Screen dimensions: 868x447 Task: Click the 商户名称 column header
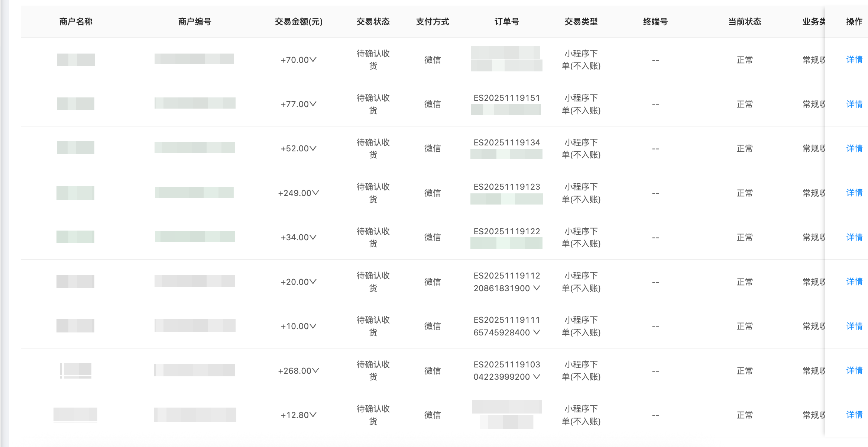75,22
